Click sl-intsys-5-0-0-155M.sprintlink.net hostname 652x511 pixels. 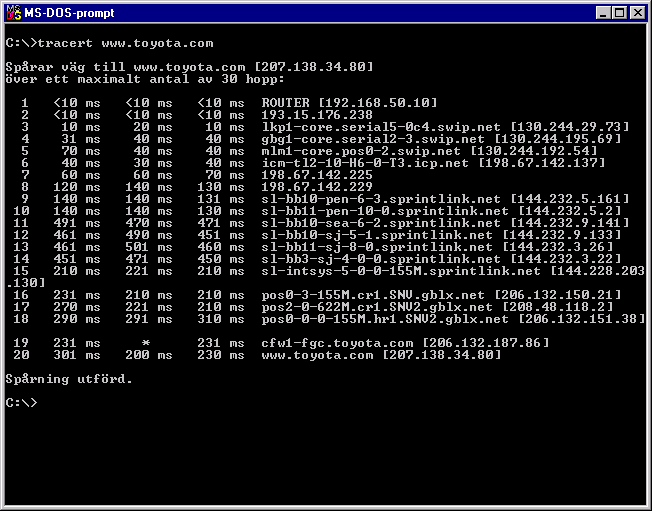tap(401, 271)
